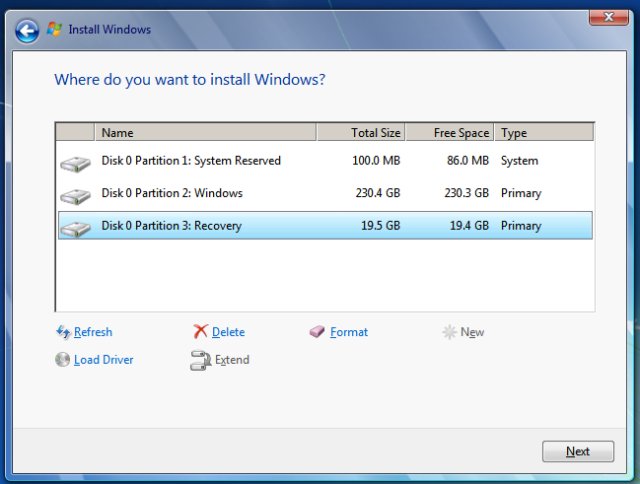Click the System type cell
The width and height of the screenshot is (640, 484).
[x=520, y=161]
